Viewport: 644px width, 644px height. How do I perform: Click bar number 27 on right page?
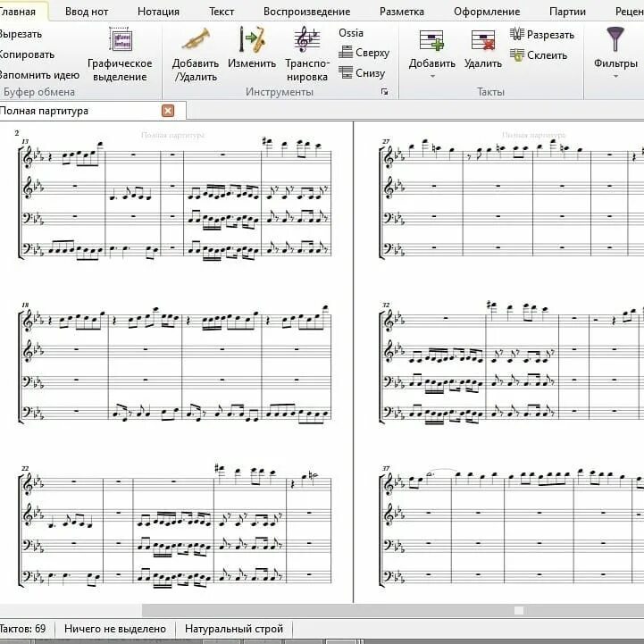[x=386, y=142]
